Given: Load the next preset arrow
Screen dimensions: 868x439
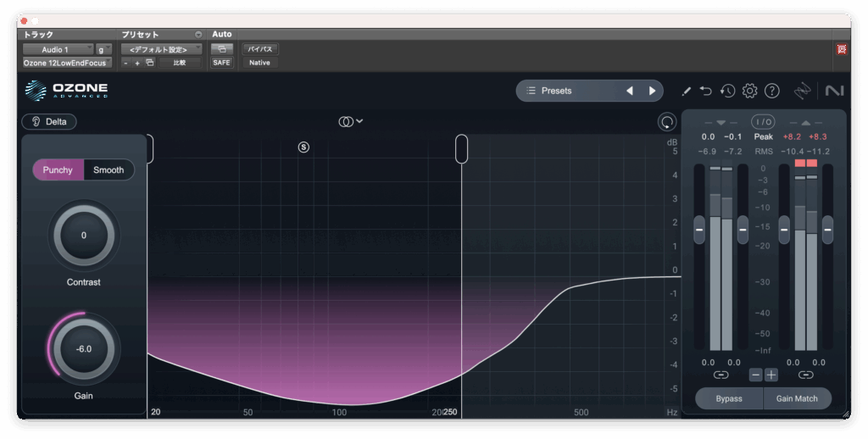Looking at the screenshot, I should pyautogui.click(x=652, y=91).
